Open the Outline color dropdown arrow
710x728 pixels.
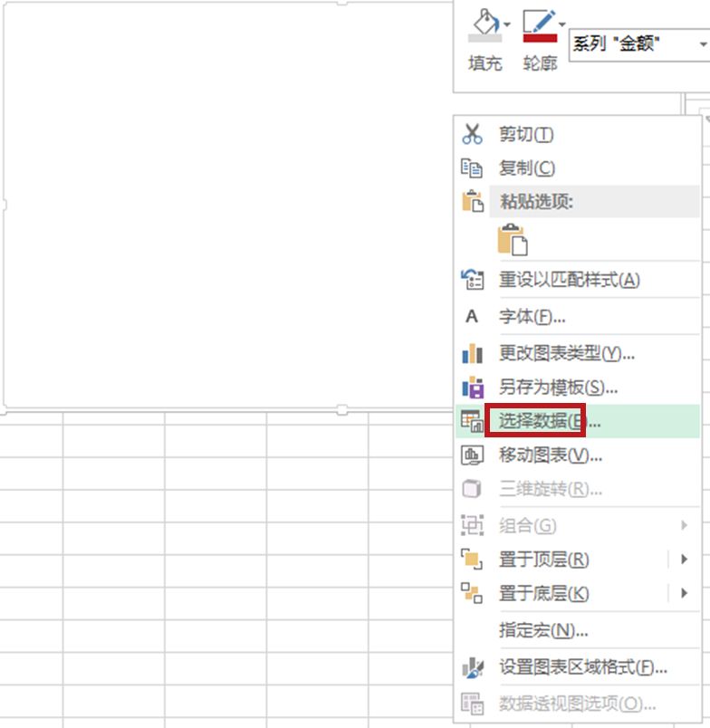pos(561,24)
